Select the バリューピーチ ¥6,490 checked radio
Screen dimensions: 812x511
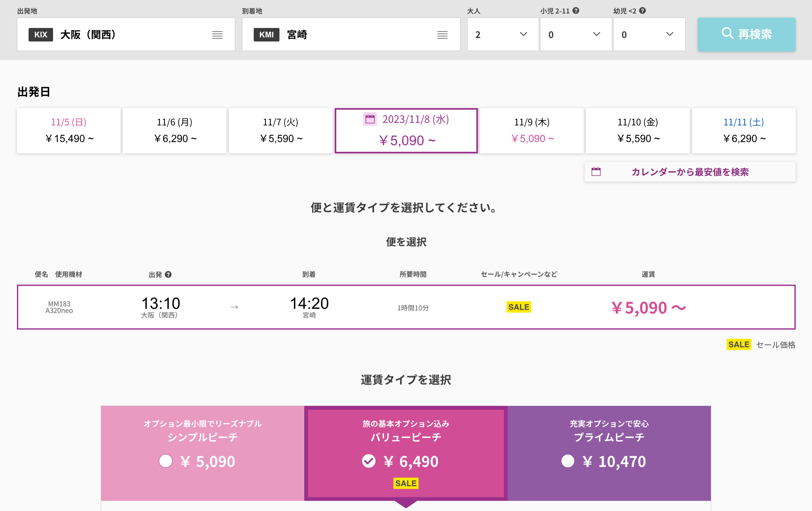[x=369, y=461]
